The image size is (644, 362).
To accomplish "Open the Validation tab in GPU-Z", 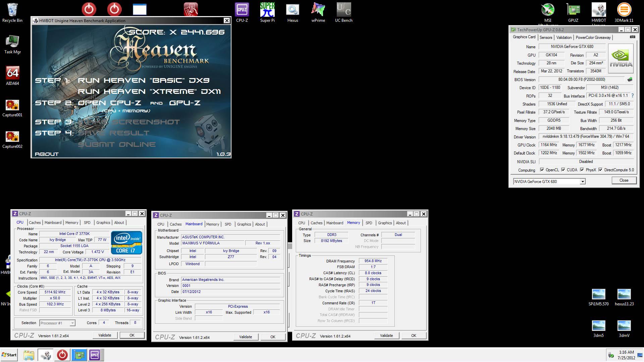I will click(564, 38).
